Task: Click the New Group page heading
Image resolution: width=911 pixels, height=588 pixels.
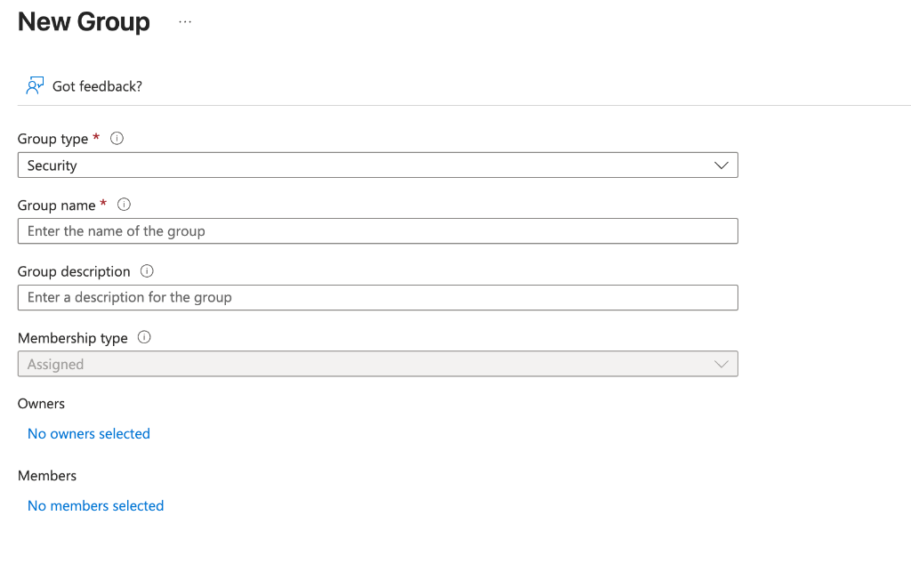Action: (x=84, y=21)
